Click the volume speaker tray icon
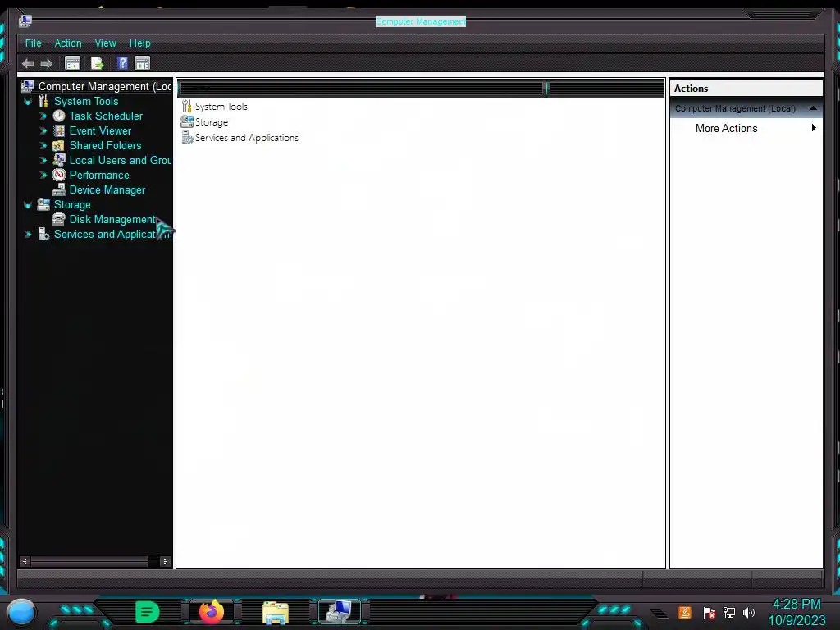Screen dimensions: 840x630 coord(749,612)
